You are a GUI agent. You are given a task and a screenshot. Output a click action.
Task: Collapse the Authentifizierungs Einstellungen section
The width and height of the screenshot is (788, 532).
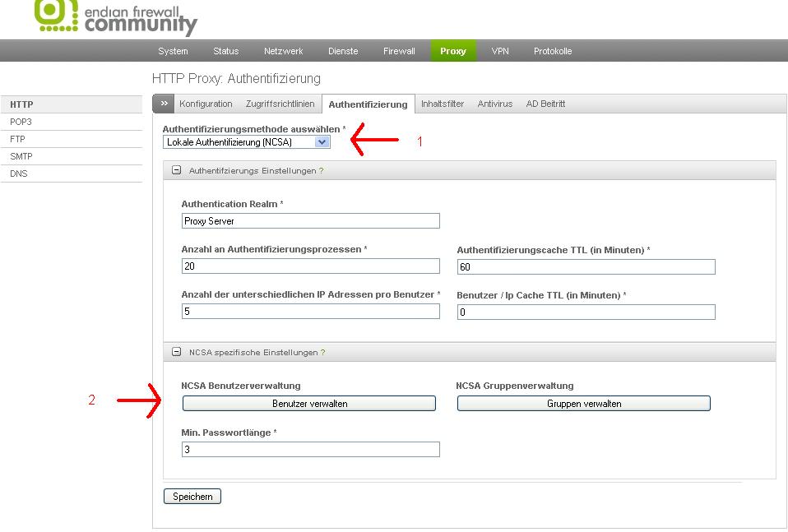pos(176,170)
